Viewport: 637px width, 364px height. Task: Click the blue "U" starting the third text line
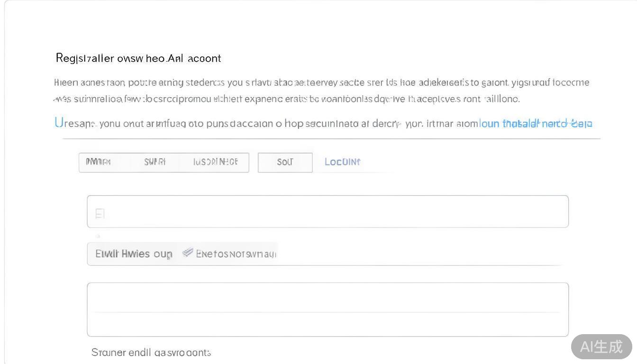click(x=58, y=123)
